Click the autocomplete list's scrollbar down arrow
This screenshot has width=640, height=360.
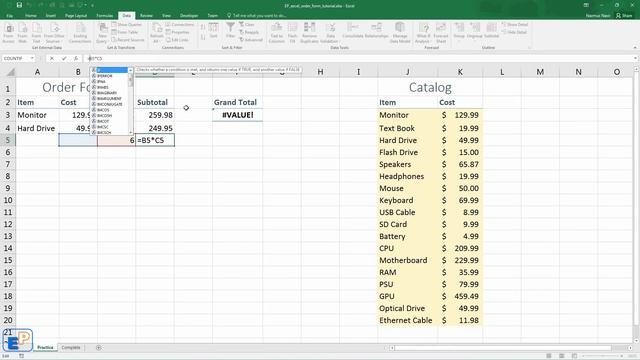(x=131, y=133)
